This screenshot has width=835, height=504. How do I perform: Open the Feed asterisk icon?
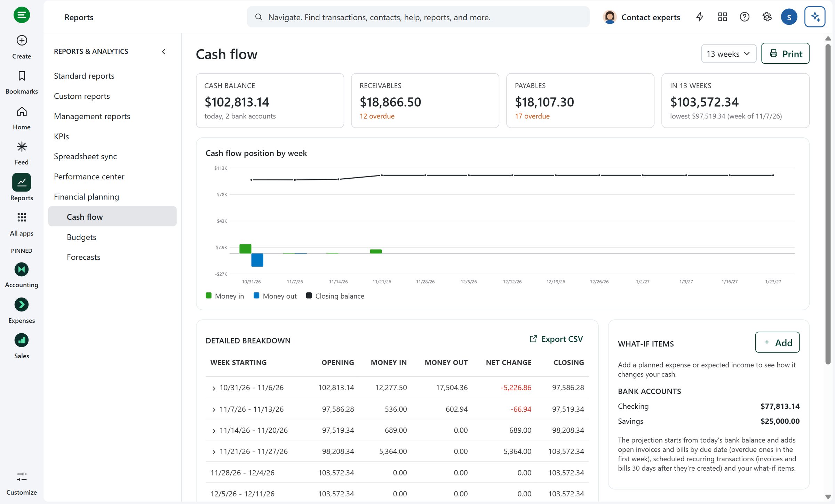[22, 147]
